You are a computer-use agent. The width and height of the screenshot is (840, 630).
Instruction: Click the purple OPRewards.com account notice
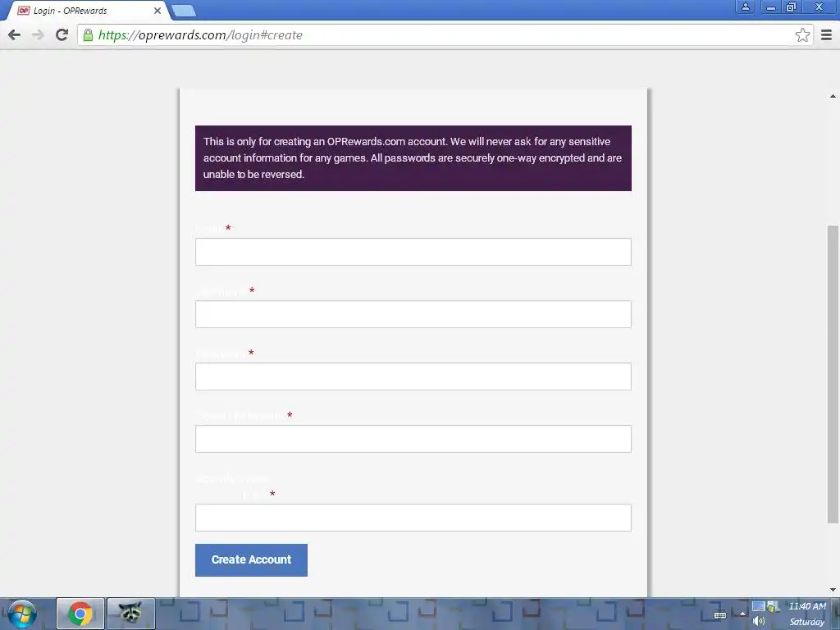[413, 158]
